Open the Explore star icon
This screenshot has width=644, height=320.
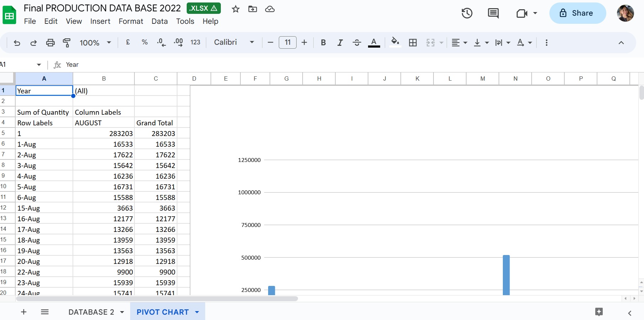(x=599, y=312)
